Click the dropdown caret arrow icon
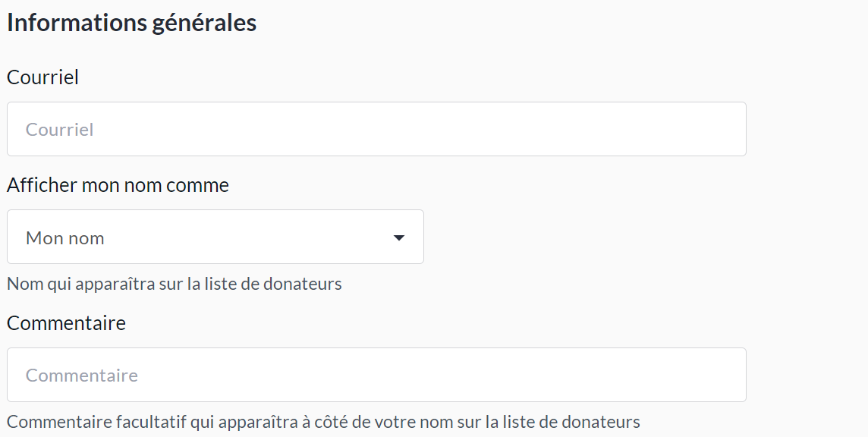The width and height of the screenshot is (868, 437). [399, 238]
